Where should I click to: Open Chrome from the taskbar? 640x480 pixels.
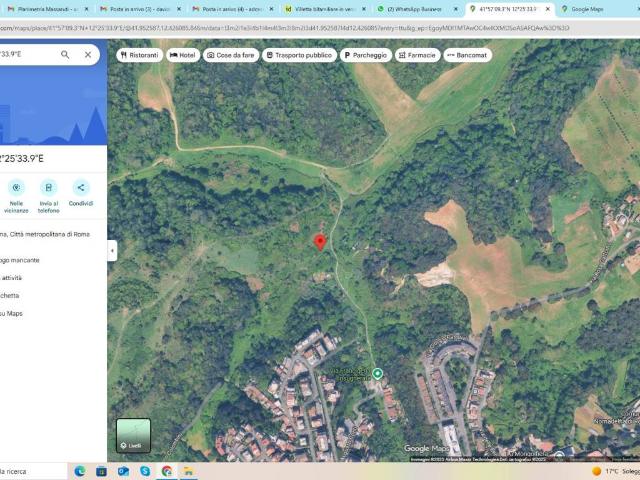point(167,471)
